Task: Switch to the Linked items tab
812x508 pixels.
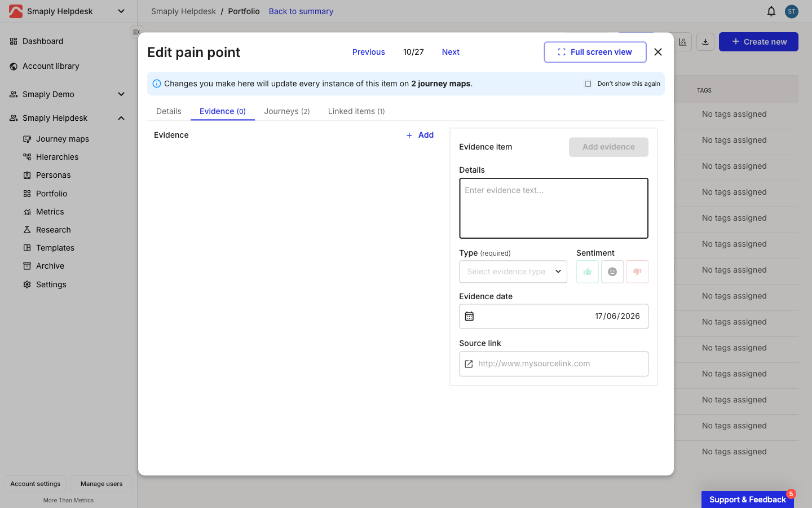Action: click(x=356, y=111)
